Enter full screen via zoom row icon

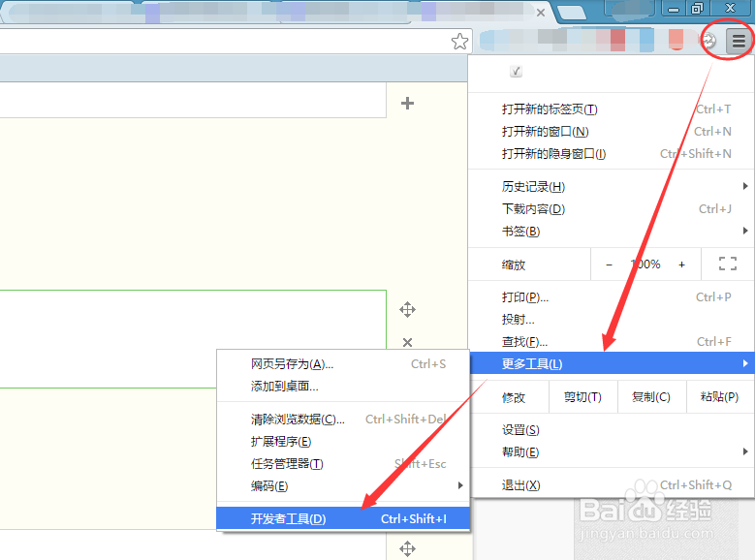tap(728, 264)
